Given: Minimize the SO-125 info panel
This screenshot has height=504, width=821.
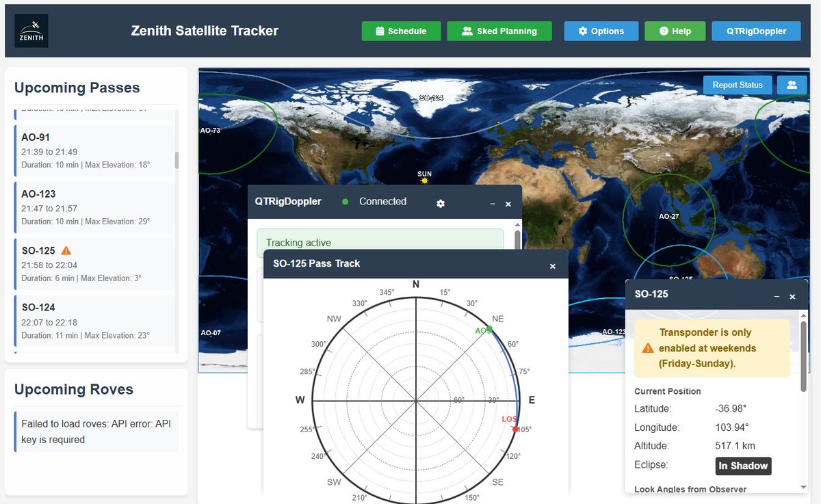Looking at the screenshot, I should [x=777, y=296].
